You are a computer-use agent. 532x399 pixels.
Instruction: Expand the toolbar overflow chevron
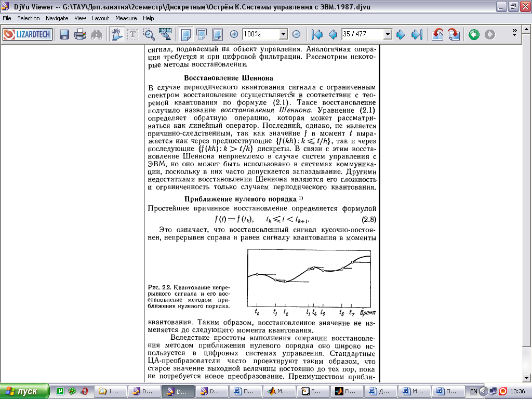(x=514, y=33)
